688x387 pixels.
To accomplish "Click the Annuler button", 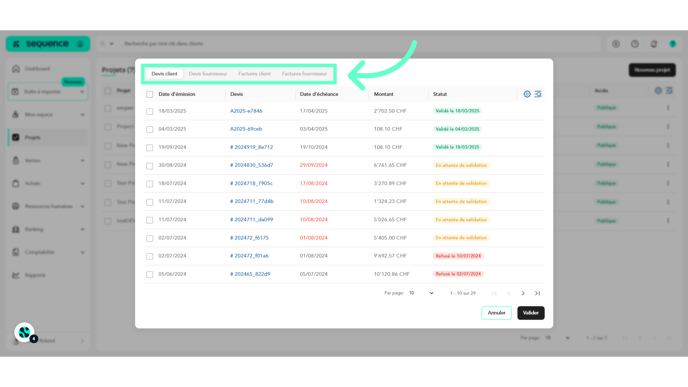I will (496, 313).
